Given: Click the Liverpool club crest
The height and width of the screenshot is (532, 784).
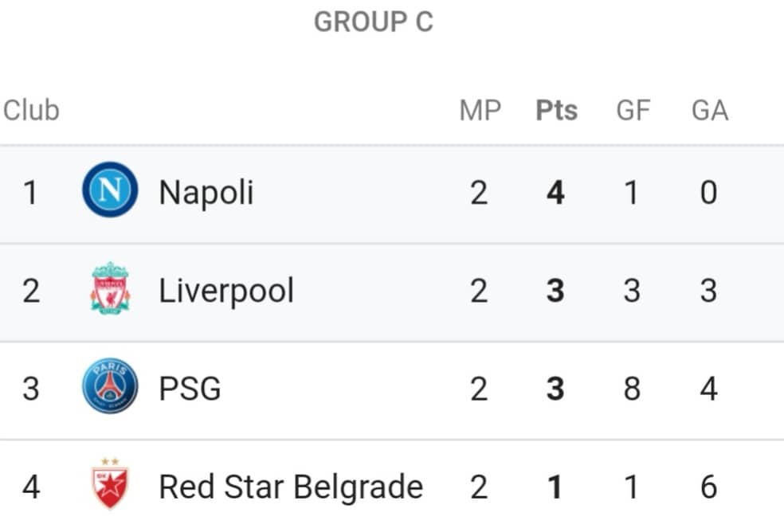Looking at the screenshot, I should (x=110, y=288).
